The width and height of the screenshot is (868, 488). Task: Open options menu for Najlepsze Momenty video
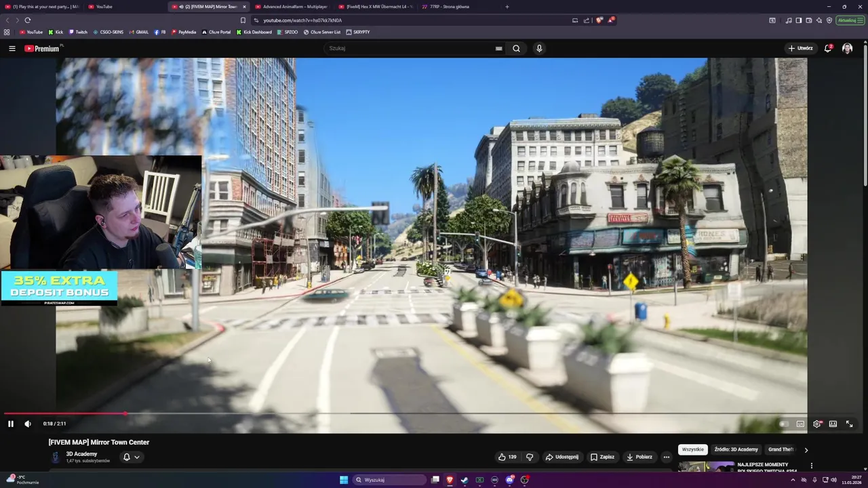tap(811, 466)
